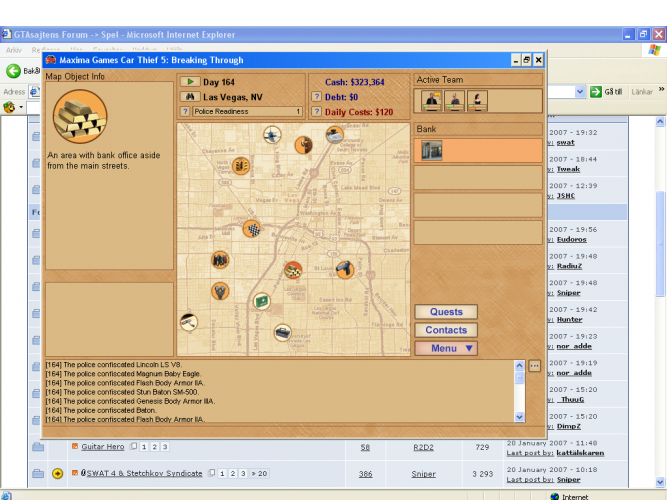Click help icon next to Police Readiness
Image resolution: width=667 pixels, height=500 pixels.
point(185,112)
